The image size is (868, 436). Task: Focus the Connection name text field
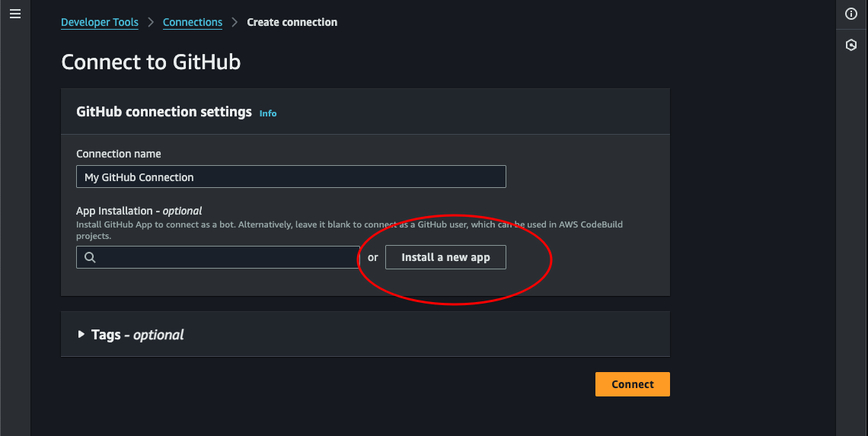(291, 177)
